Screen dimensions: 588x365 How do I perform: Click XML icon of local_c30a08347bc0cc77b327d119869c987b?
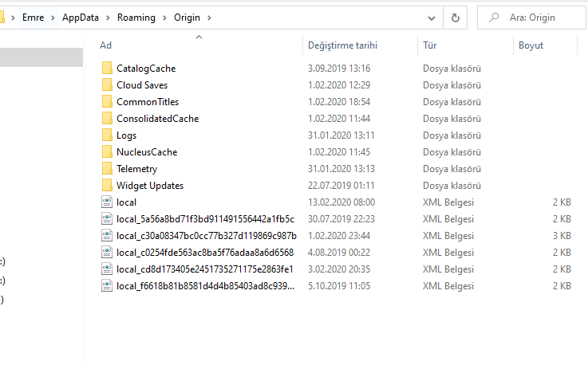point(107,236)
